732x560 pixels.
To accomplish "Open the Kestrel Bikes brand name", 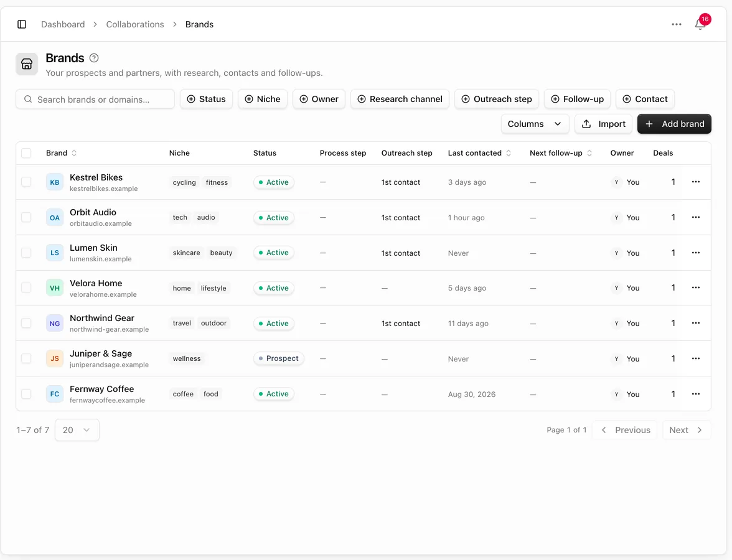I will pyautogui.click(x=96, y=177).
